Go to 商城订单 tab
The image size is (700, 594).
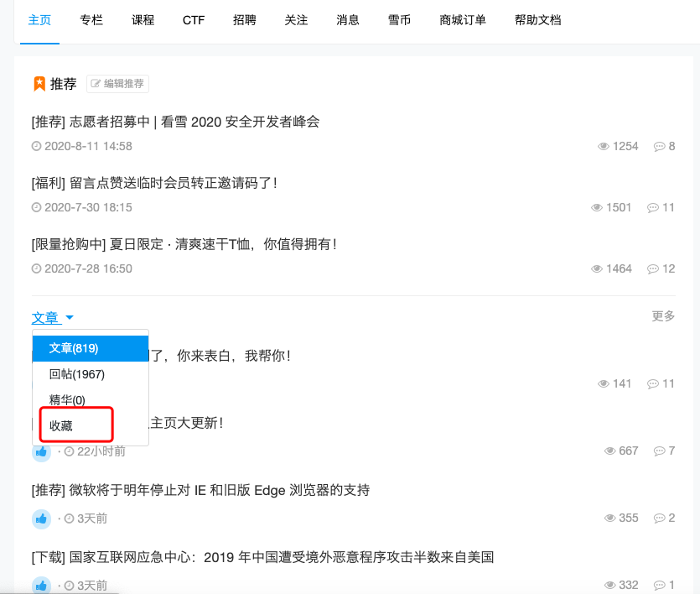463,20
